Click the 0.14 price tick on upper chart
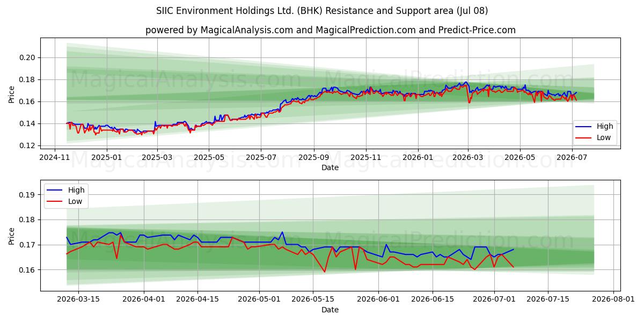The height and width of the screenshot is (322, 644). [x=27, y=123]
